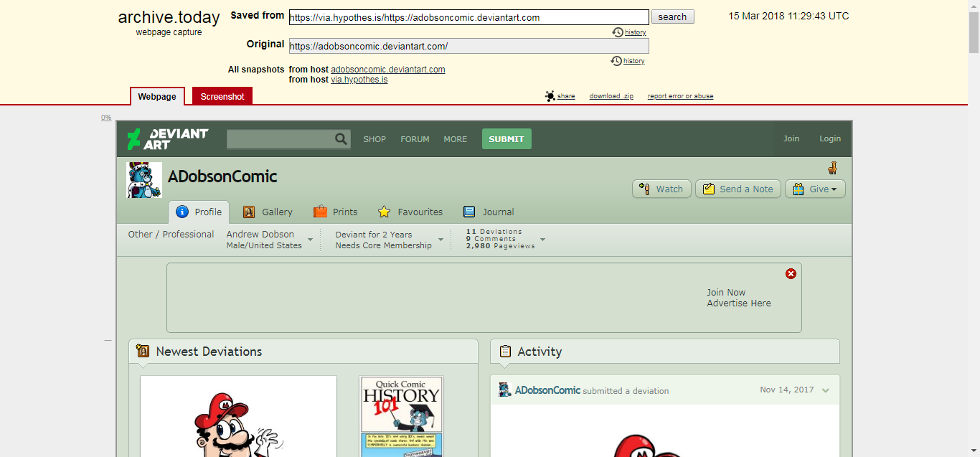This screenshot has width=980, height=457.
Task: Open the Give dropdown
Action: pyautogui.click(x=815, y=189)
